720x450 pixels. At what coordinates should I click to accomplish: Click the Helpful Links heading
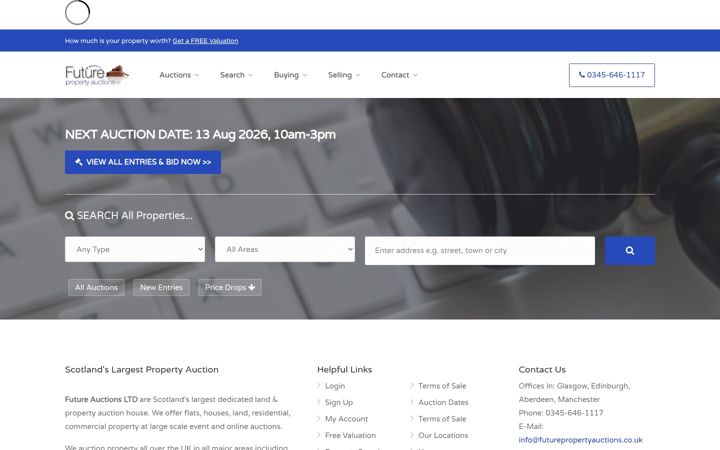pyautogui.click(x=344, y=370)
